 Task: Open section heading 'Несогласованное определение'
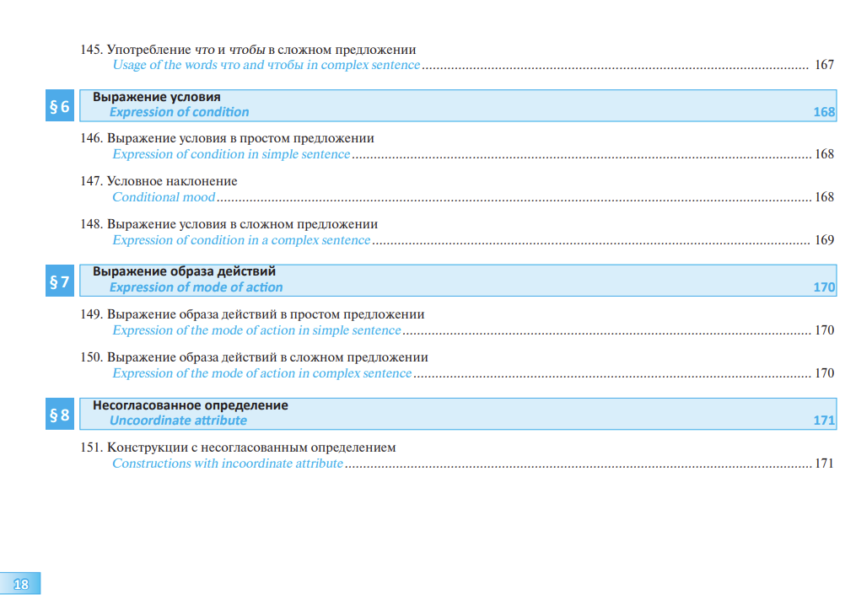[x=190, y=405]
